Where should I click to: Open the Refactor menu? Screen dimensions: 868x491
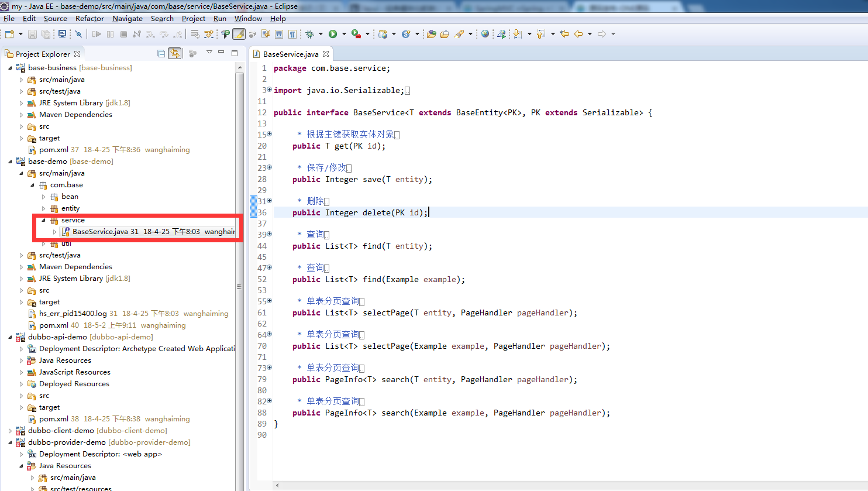pyautogui.click(x=89, y=19)
